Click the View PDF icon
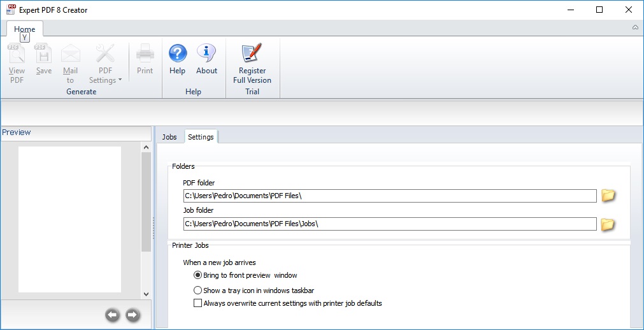The width and height of the screenshot is (644, 330). (17, 54)
